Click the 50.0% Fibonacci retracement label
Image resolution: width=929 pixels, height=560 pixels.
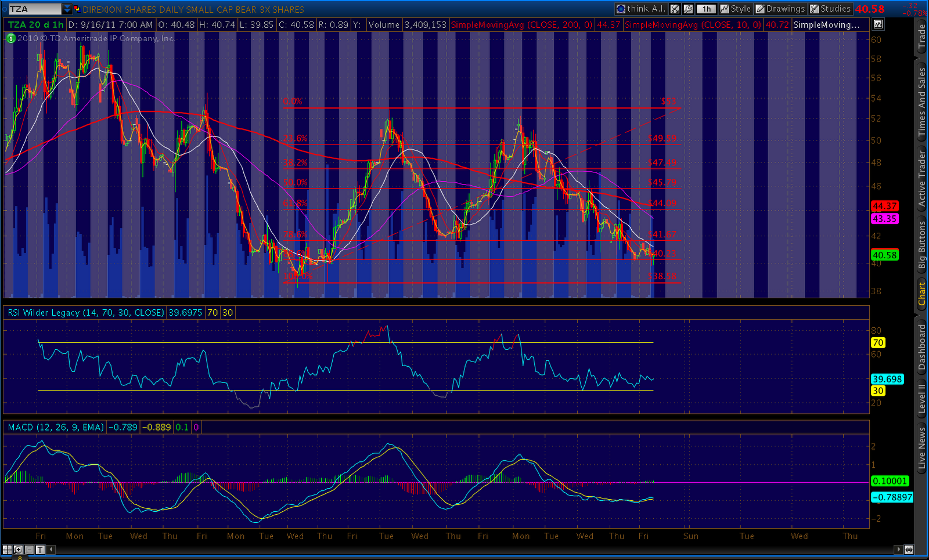296,182
